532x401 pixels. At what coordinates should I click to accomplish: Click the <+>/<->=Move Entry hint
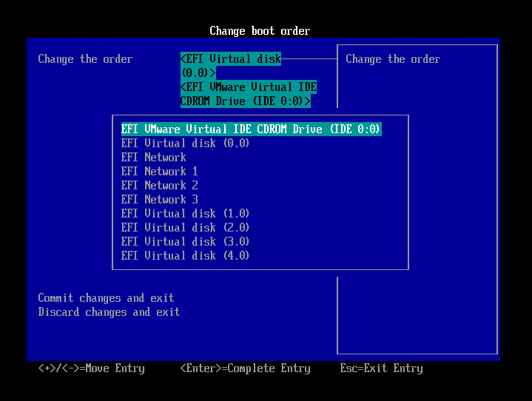point(91,368)
